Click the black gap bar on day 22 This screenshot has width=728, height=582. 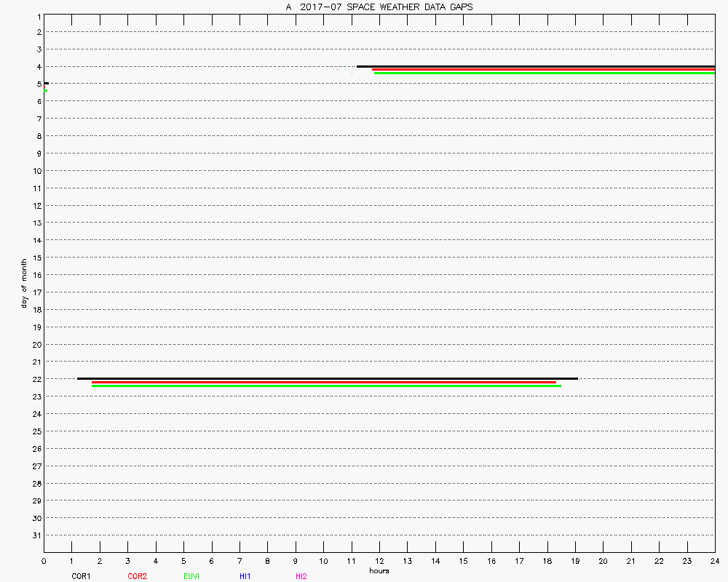tap(328, 378)
